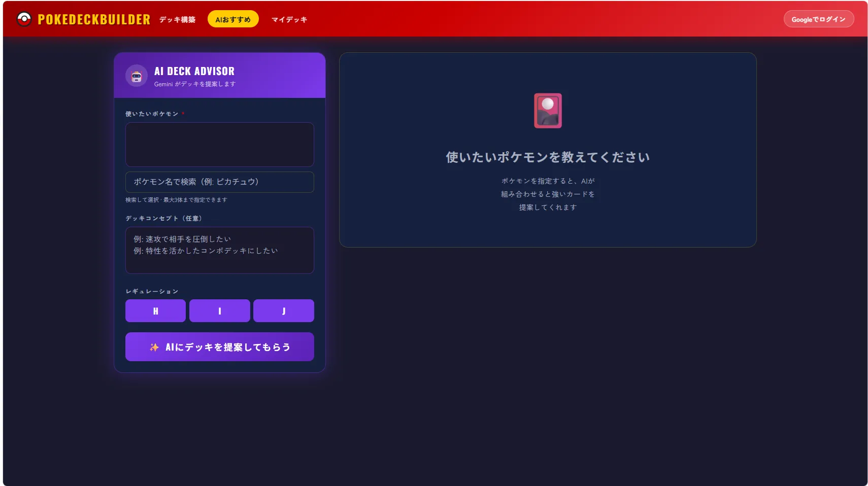Image resolution: width=868 pixels, height=486 pixels.
Task: Click the AIにデッキを提案してもらう button
Action: (x=219, y=347)
